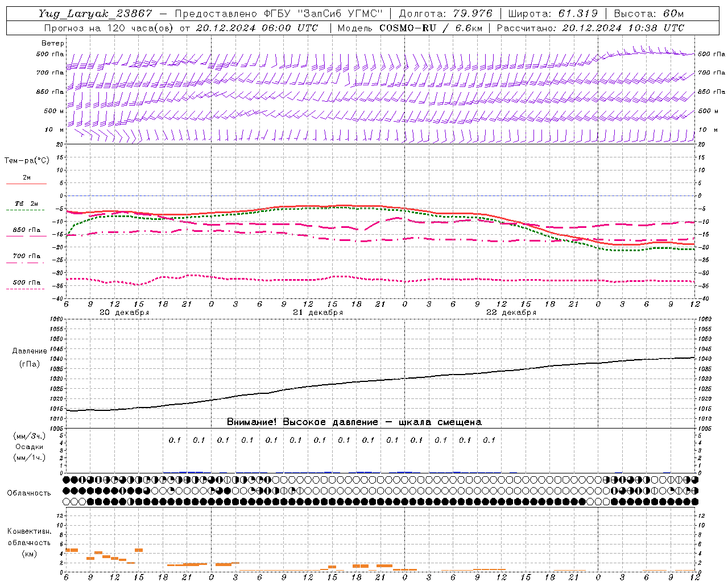Click the Осадки precipitation label
The image size is (728, 582).
pyautogui.click(x=30, y=447)
